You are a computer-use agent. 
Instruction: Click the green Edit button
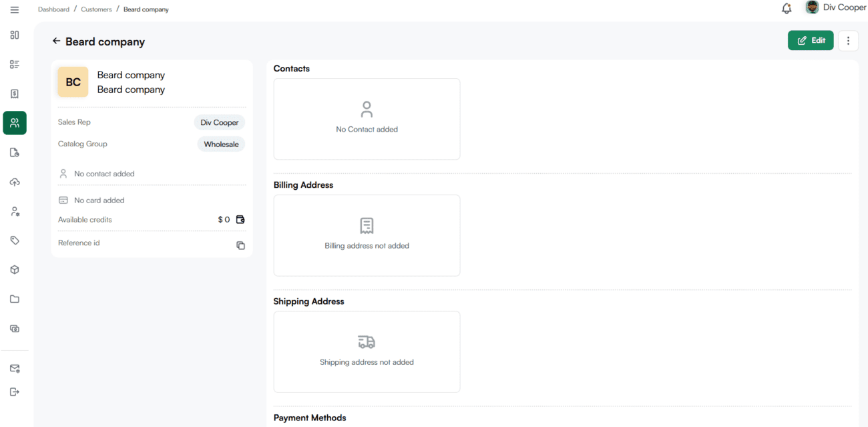tap(811, 41)
